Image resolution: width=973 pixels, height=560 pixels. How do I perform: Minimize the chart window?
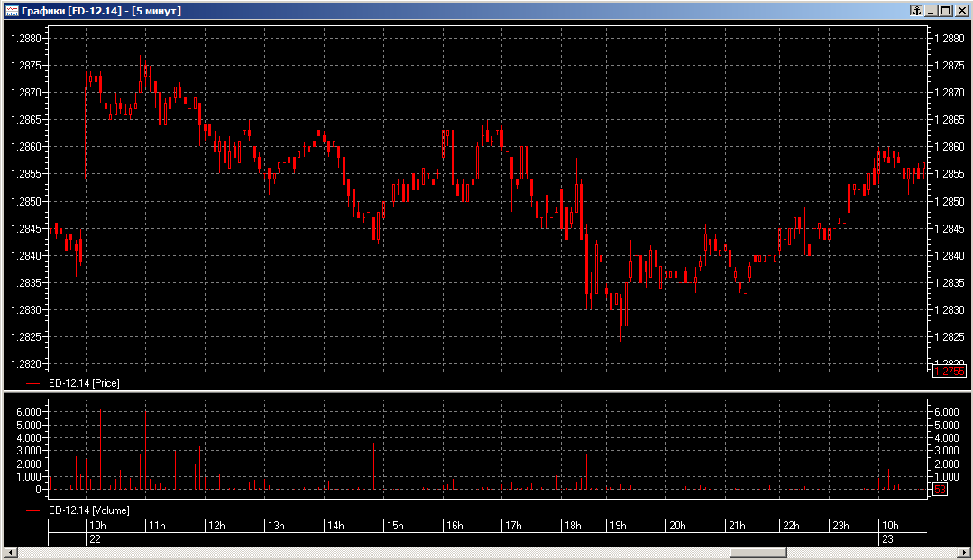[932, 10]
